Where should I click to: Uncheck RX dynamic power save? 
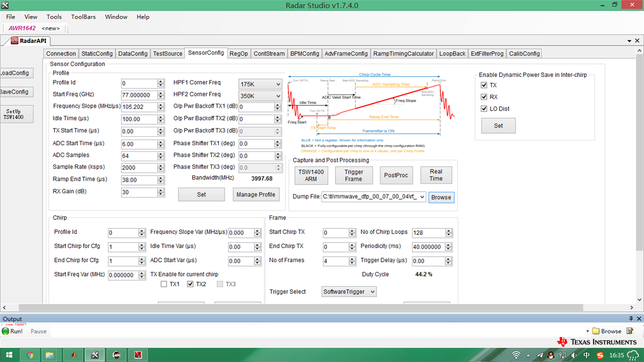(484, 97)
